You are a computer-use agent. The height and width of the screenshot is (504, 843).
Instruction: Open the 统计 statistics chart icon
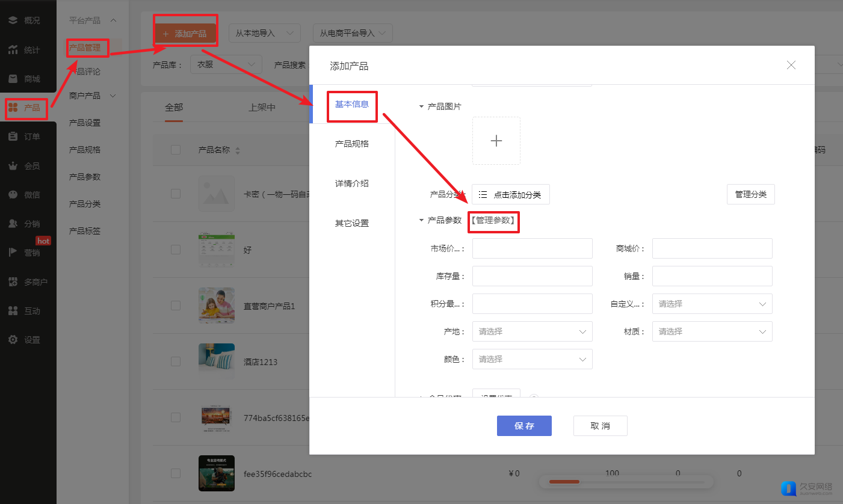point(13,50)
